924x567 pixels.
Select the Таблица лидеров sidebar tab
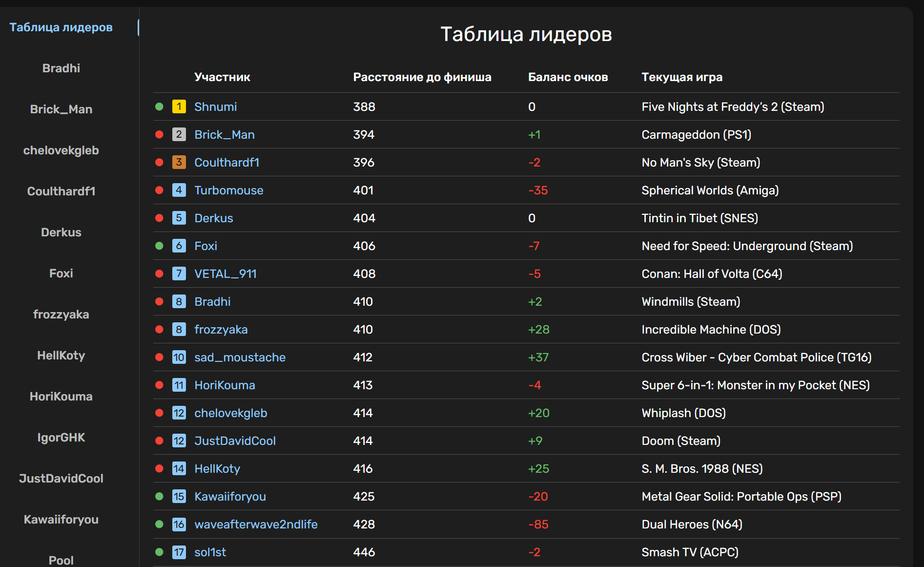pyautogui.click(x=61, y=27)
